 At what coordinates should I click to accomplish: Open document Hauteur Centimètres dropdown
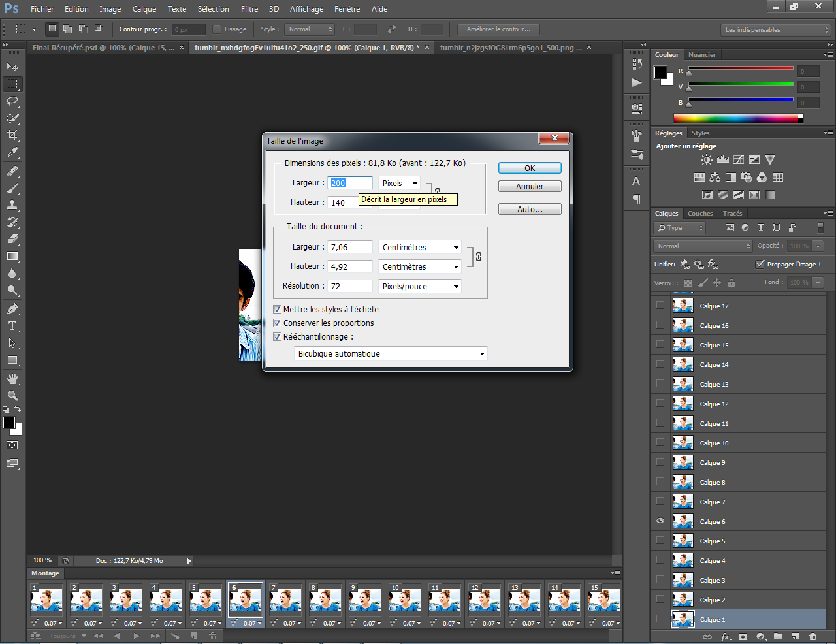pyautogui.click(x=419, y=267)
